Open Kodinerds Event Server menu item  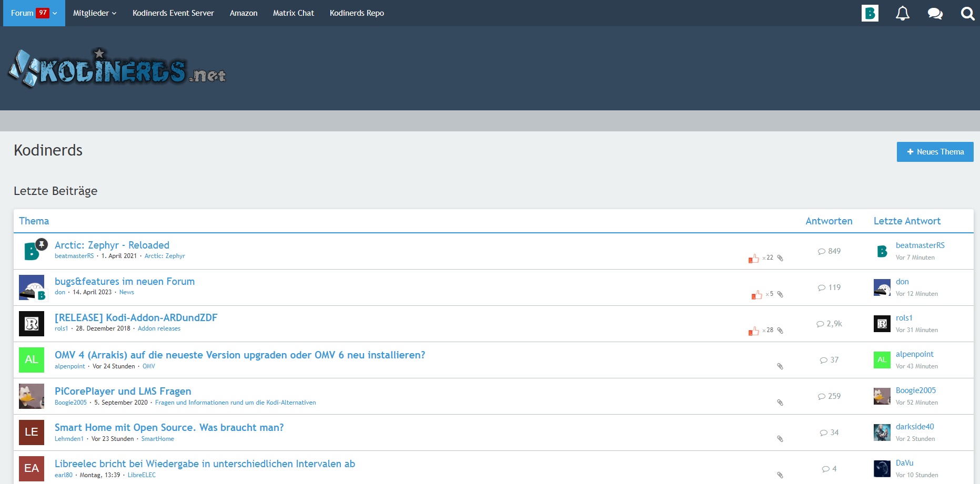tap(173, 13)
